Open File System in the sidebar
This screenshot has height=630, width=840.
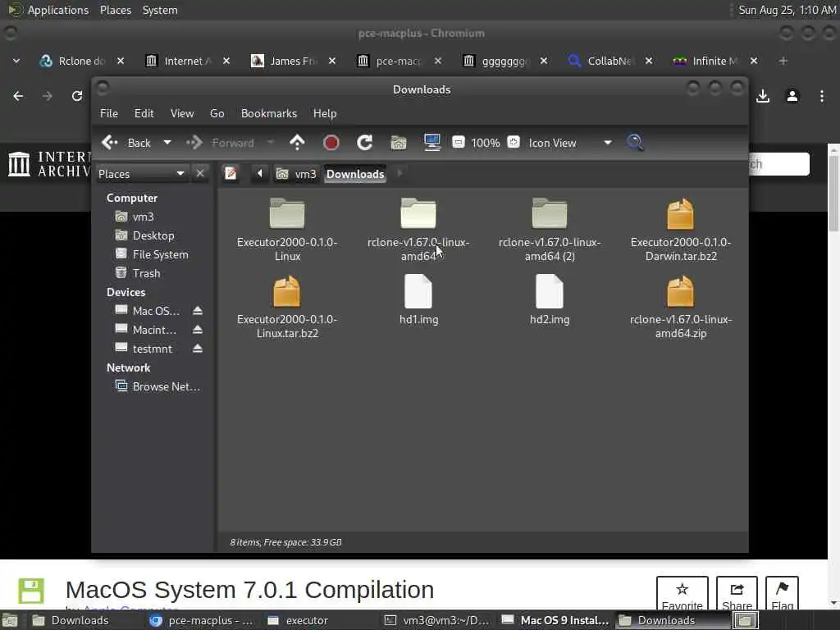160,254
